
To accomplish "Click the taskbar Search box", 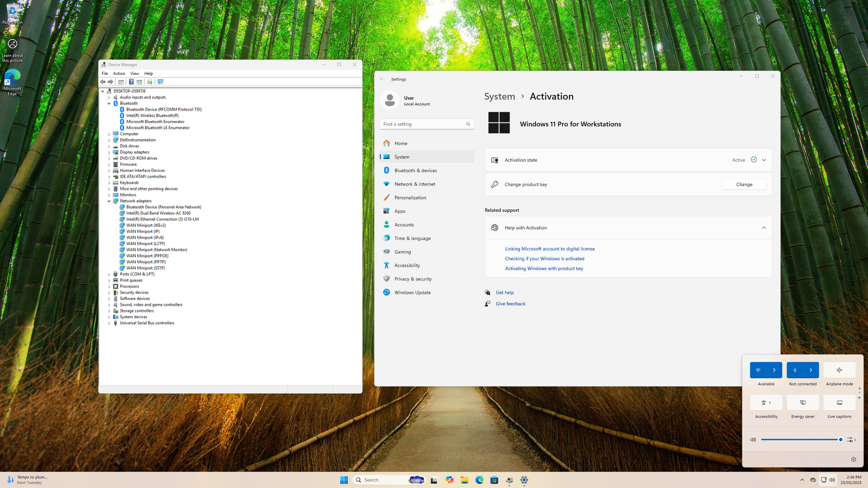I will pyautogui.click(x=389, y=480).
